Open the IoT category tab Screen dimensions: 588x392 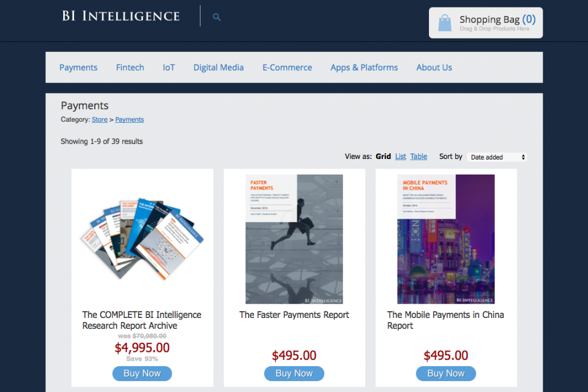coord(168,67)
